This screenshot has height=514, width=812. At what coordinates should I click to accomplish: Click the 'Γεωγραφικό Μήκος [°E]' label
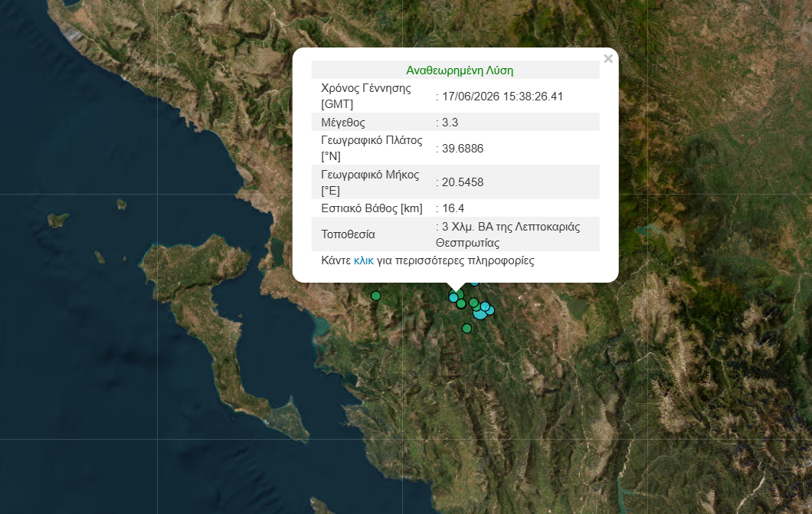click(x=370, y=182)
